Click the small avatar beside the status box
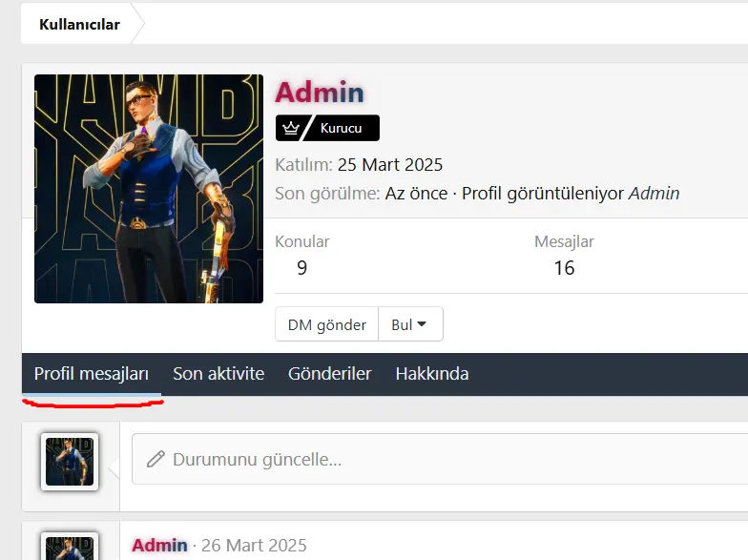Screen dimensions: 748x560 (70, 462)
